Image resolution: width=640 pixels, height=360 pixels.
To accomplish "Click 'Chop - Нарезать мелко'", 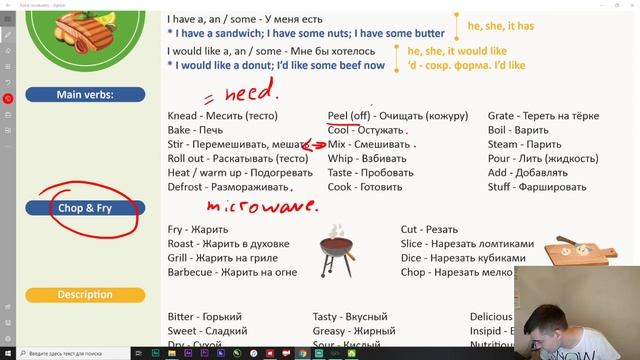I will click(x=456, y=272).
